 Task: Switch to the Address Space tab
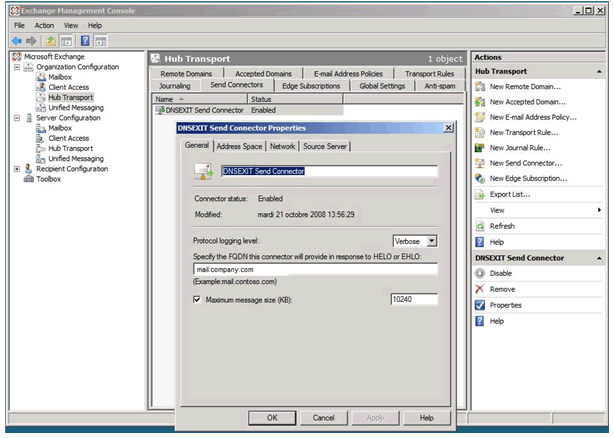point(239,146)
